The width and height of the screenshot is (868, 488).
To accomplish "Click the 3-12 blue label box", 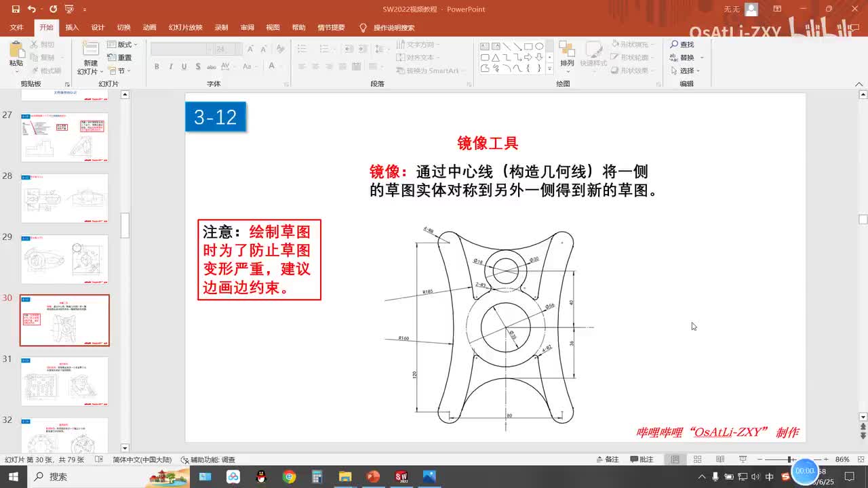I will [216, 117].
